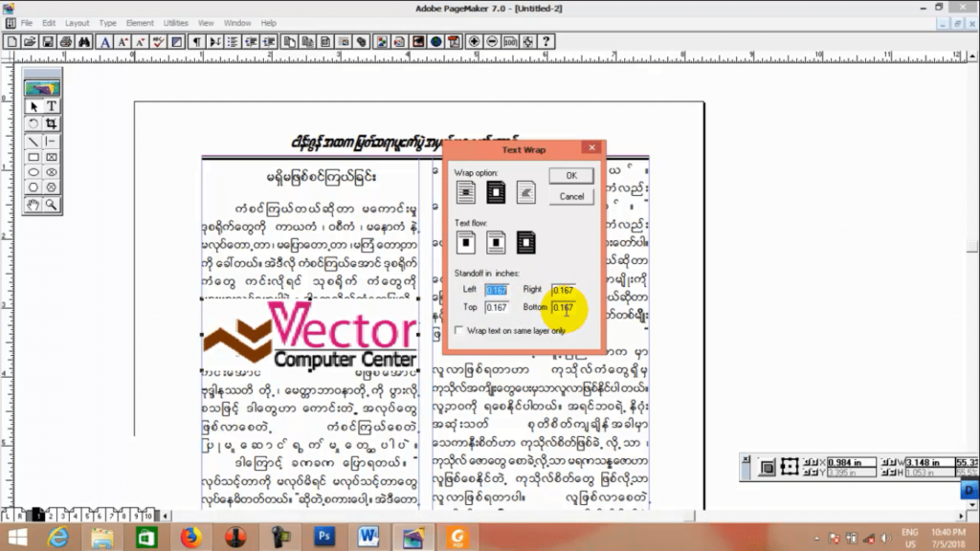Image resolution: width=980 pixels, height=551 pixels.
Task: Select the Polygon tool
Action: pos(33,187)
